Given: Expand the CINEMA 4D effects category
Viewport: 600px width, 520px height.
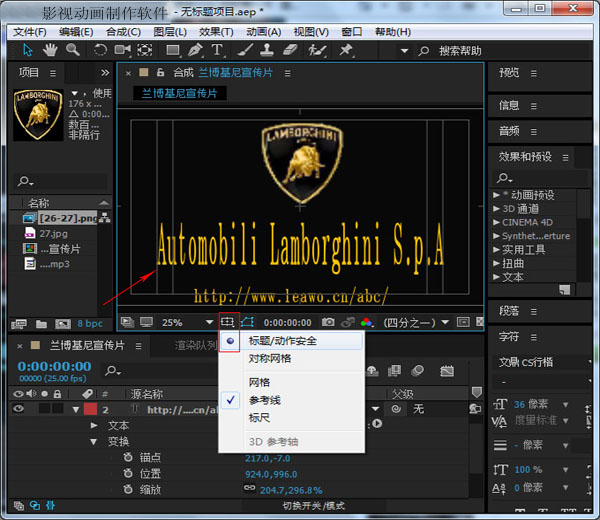Looking at the screenshot, I should tap(496, 222).
